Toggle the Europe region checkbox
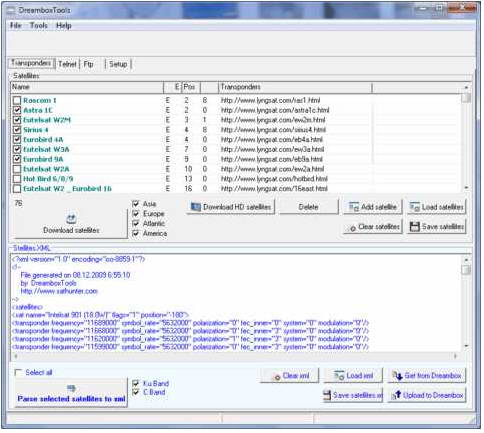484x433 pixels. pos(136,214)
